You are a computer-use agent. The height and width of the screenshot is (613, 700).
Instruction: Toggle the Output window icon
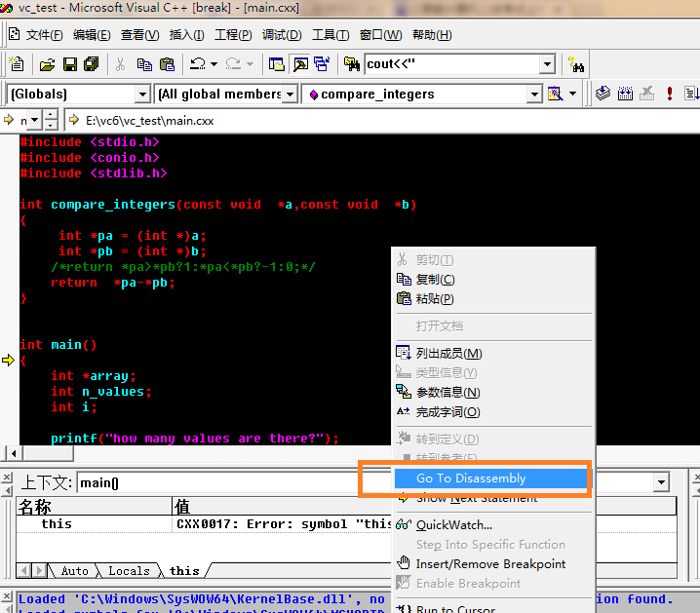[300, 64]
